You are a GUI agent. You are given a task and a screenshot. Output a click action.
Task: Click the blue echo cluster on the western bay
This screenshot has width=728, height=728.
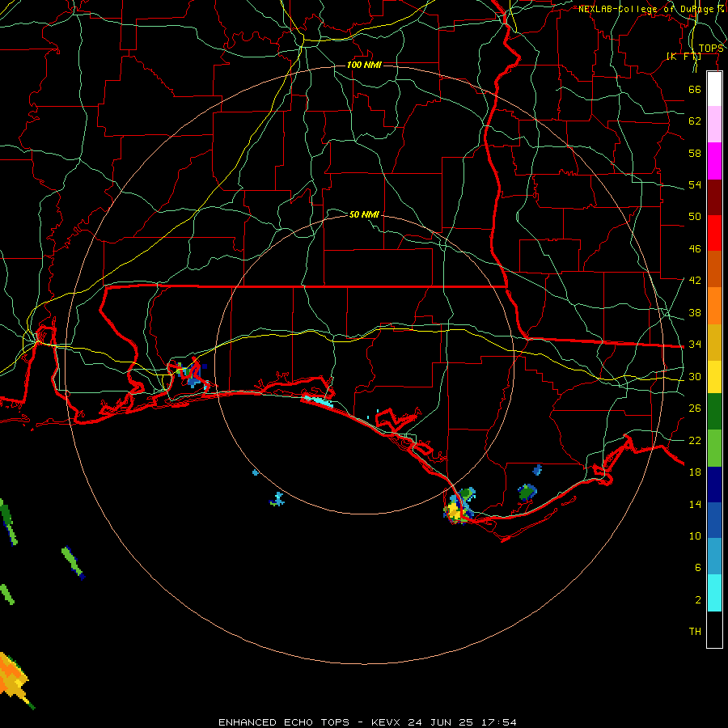point(192,375)
